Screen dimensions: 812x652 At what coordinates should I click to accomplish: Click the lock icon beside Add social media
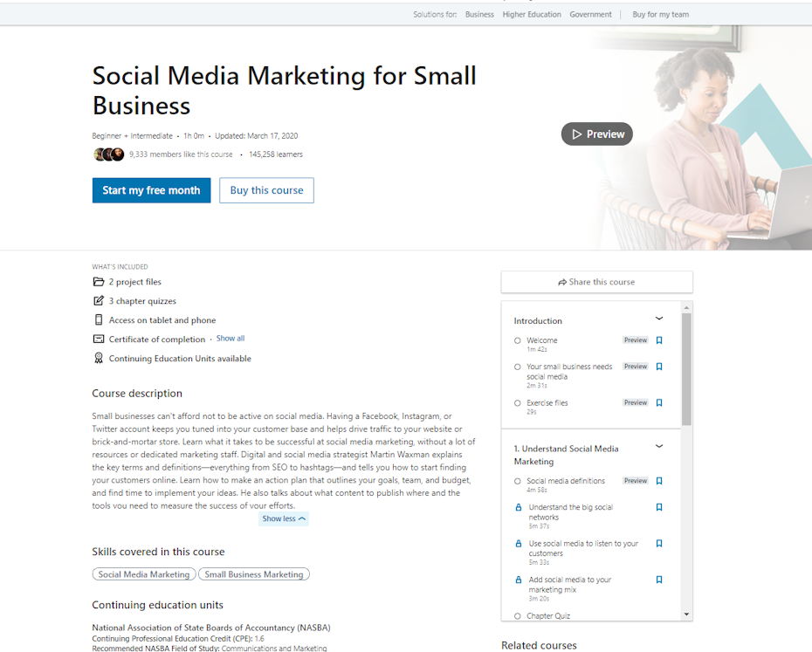(519, 580)
